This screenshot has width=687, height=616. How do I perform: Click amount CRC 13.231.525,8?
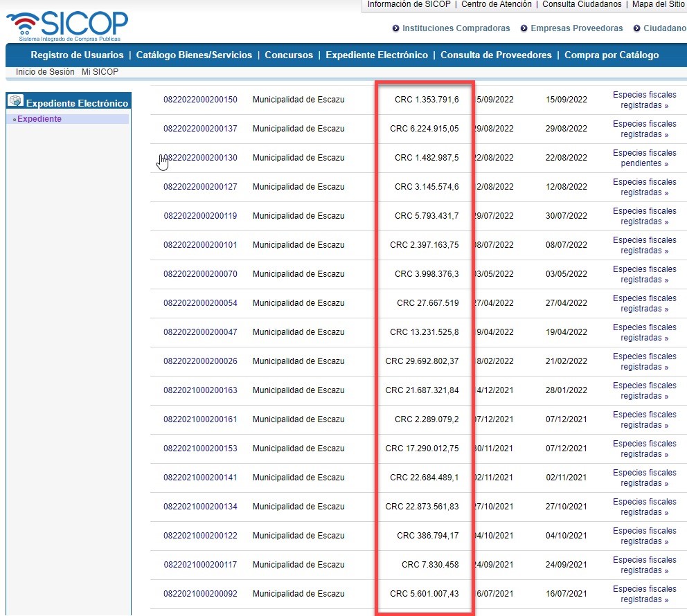(425, 332)
